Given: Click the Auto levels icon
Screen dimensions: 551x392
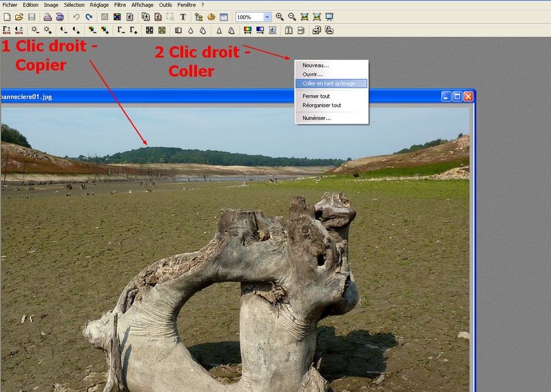Looking at the screenshot, I should [x=6, y=30].
